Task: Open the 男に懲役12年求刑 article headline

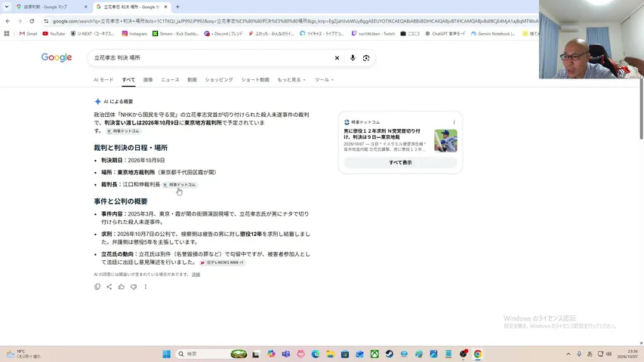Action: click(382, 133)
